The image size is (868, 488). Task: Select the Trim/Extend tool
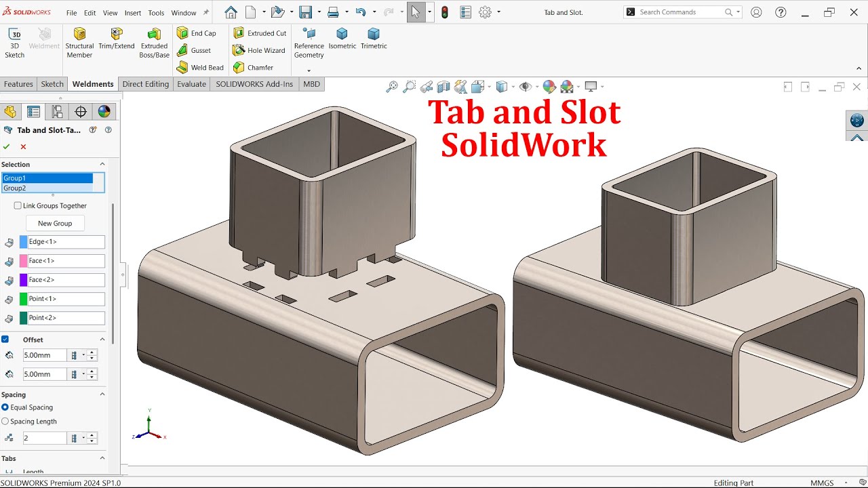click(117, 39)
